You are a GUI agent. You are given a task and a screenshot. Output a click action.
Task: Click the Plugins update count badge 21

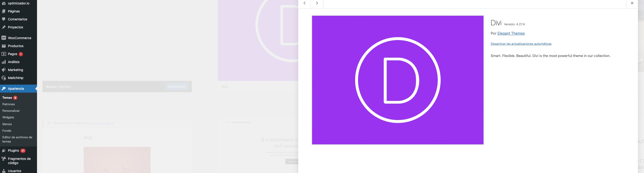pos(23,151)
